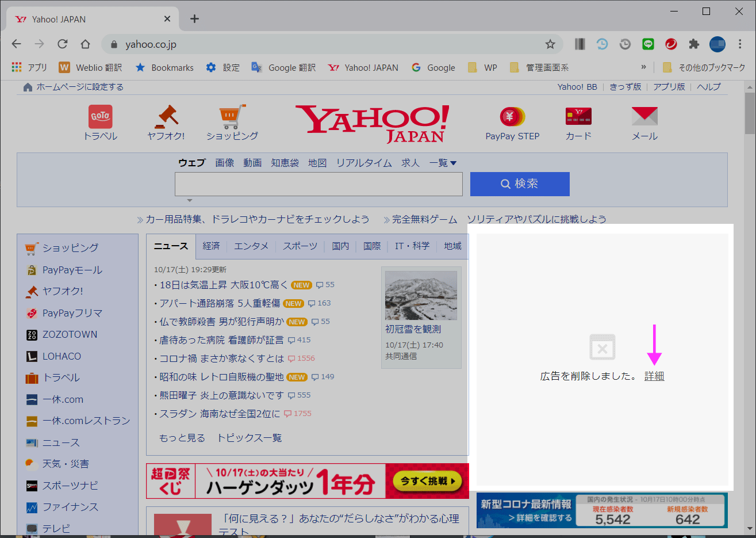Open headline about apartment walkway collapse
756x538 pixels.
tap(220, 303)
